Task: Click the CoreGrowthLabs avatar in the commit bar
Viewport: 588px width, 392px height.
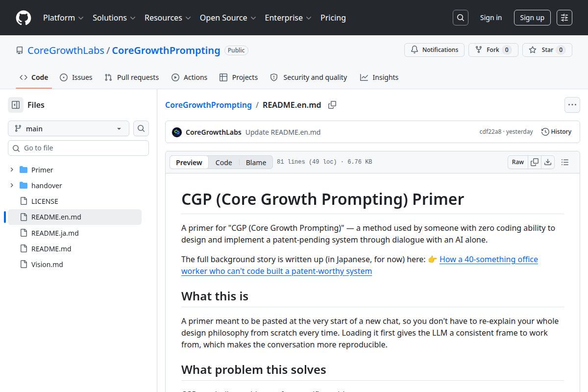Action: [177, 132]
